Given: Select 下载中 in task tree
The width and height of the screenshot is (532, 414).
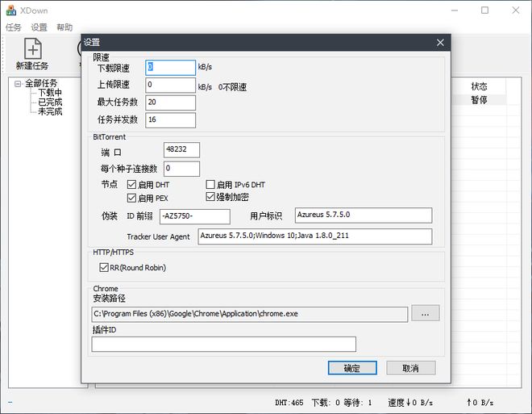Looking at the screenshot, I should 50,93.
